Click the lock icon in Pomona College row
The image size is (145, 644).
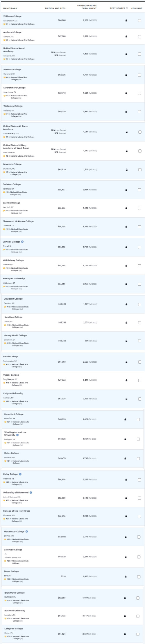[126, 75]
